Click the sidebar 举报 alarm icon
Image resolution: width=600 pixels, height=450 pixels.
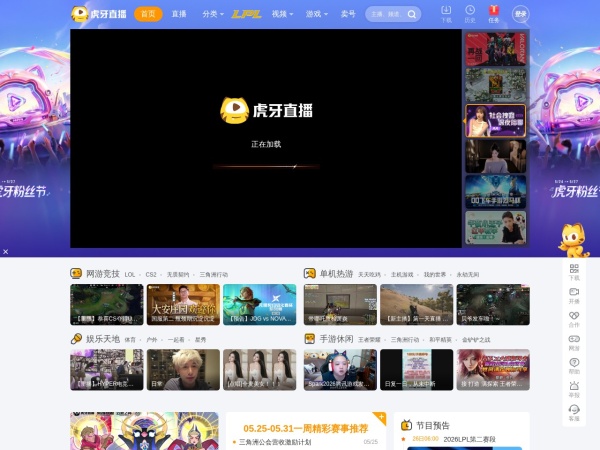pos(574,385)
